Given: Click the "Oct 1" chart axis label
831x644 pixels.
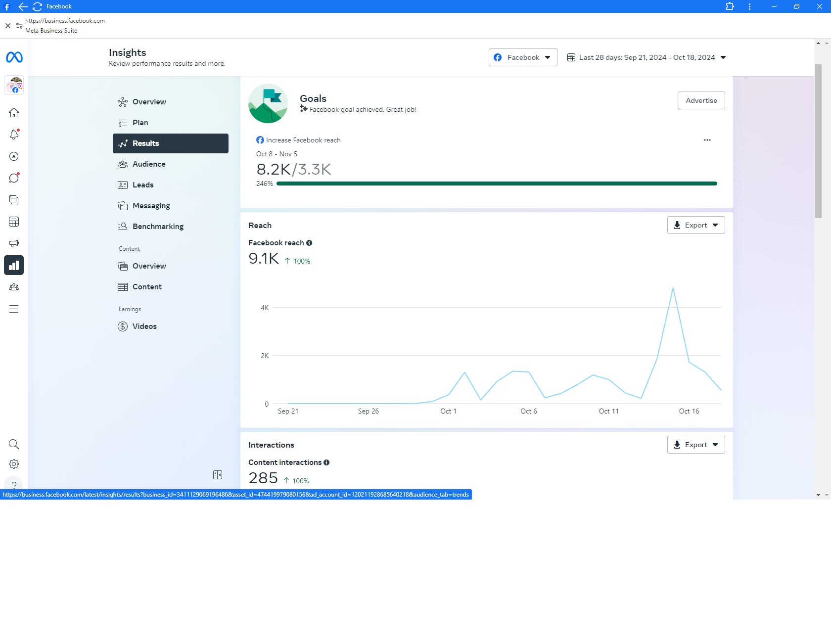Looking at the screenshot, I should tap(448, 411).
